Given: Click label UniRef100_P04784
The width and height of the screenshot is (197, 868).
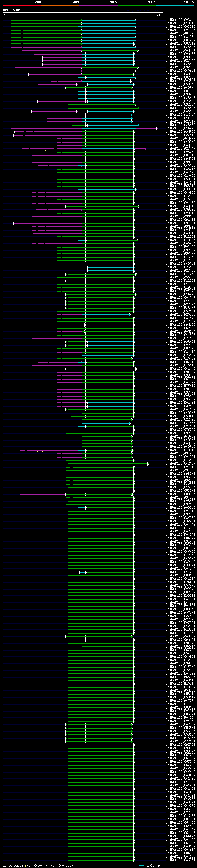Looking at the screenshot, I should pyautogui.click(x=180, y=717).
